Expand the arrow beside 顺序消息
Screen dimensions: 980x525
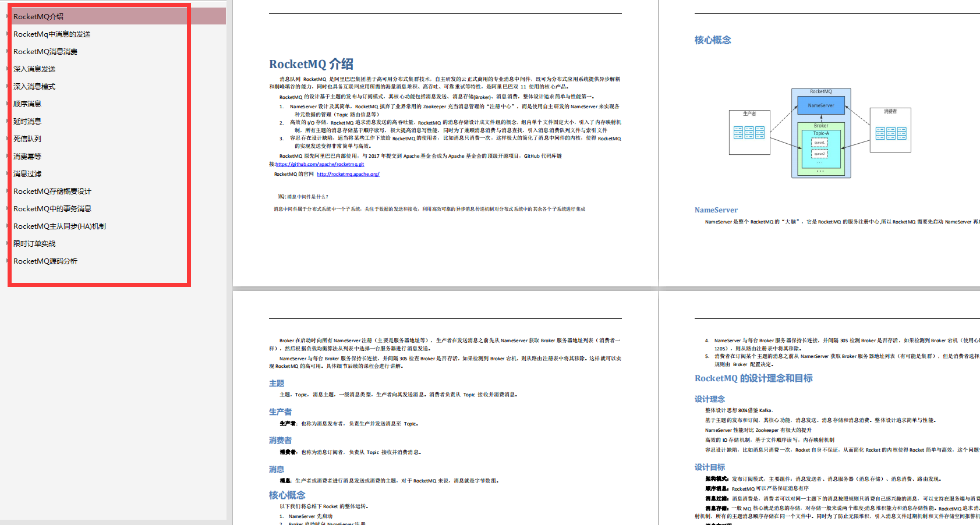pyautogui.click(x=7, y=104)
